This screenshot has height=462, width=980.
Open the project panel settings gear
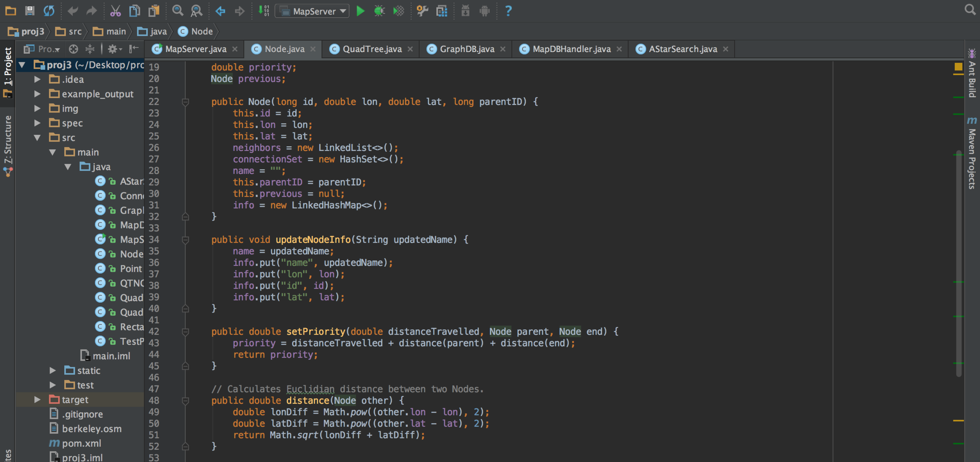[x=113, y=49]
